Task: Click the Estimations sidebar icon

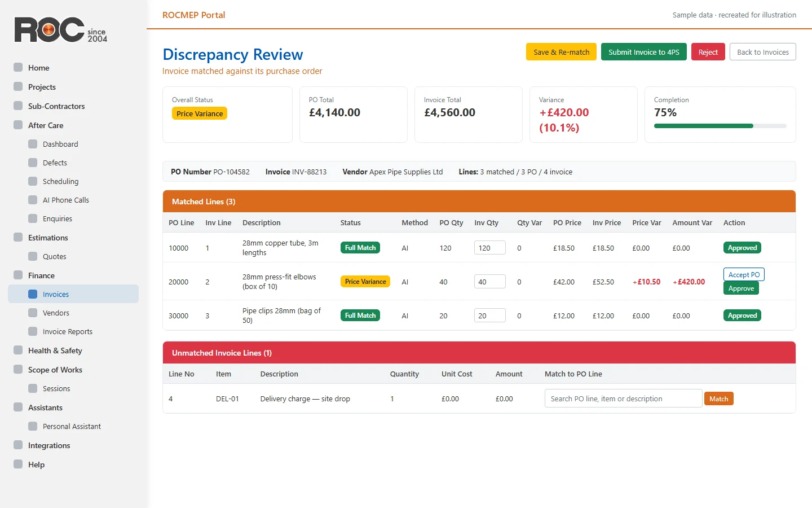Action: (18, 238)
